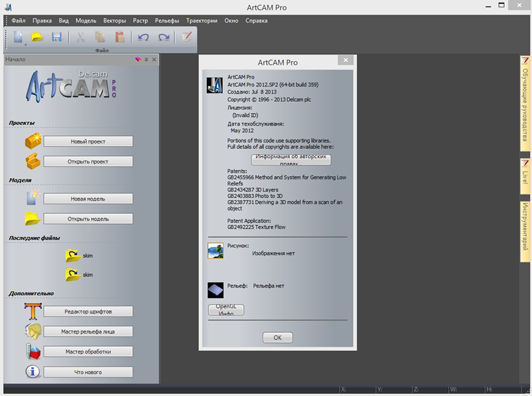532x396 pixels.
Task: Click the New file icon in toolbar
Action: tap(18, 37)
